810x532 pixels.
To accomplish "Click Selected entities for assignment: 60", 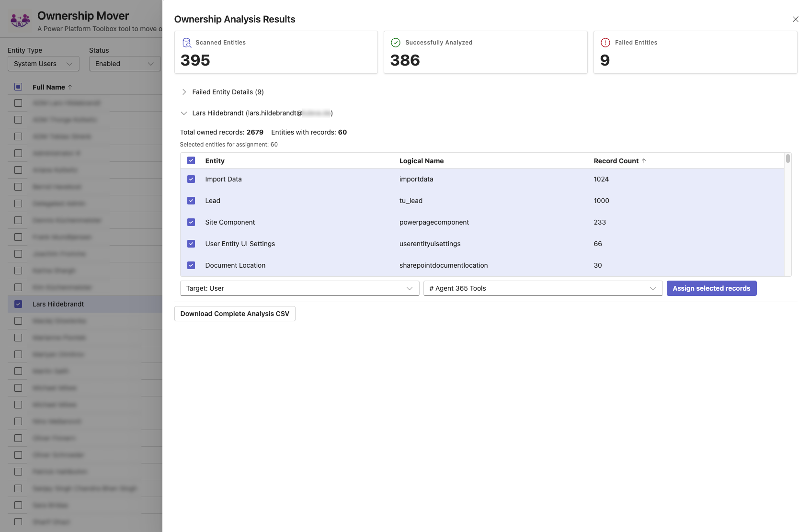I will tap(228, 145).
